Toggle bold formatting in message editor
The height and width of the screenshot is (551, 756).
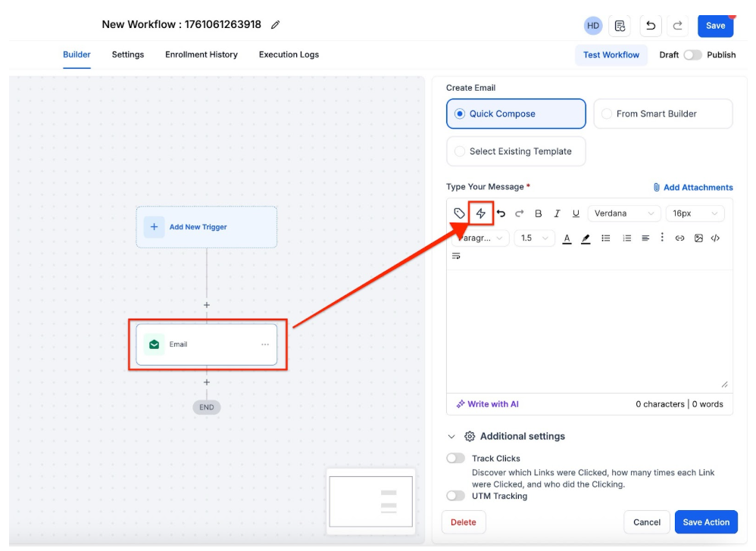tap(539, 214)
